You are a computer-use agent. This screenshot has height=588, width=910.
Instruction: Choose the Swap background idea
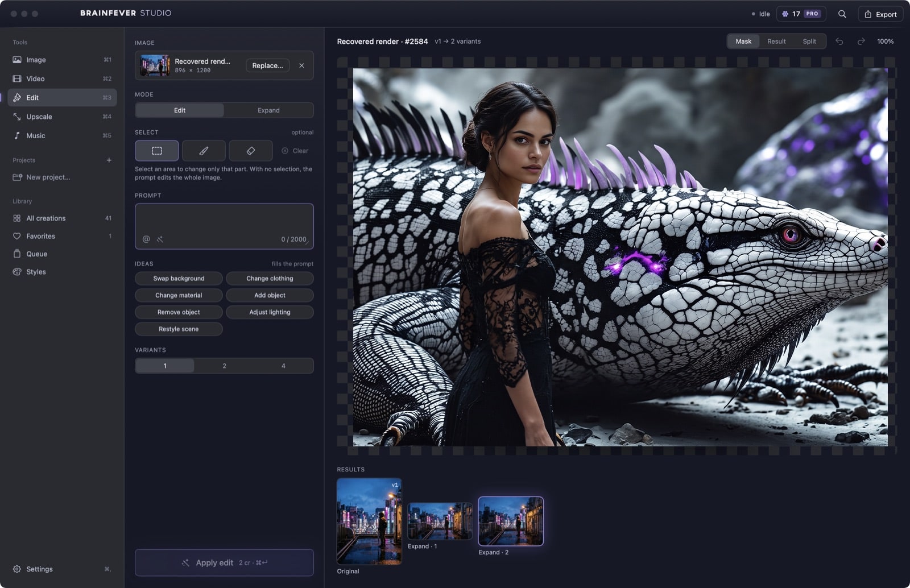coord(179,279)
